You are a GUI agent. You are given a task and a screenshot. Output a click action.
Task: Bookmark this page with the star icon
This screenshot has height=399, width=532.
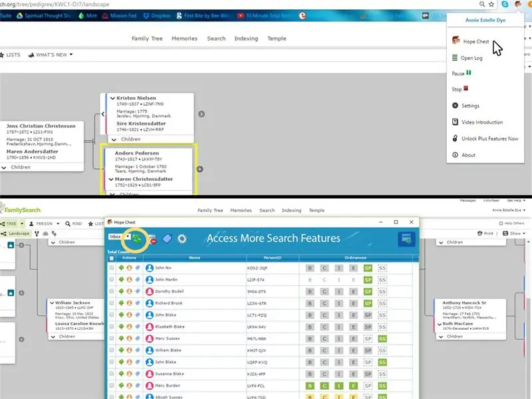click(491, 4)
